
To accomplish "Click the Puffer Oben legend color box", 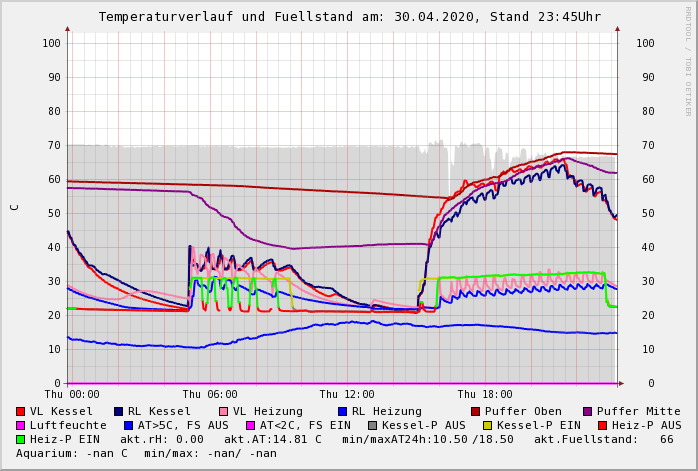I will 475,412.
